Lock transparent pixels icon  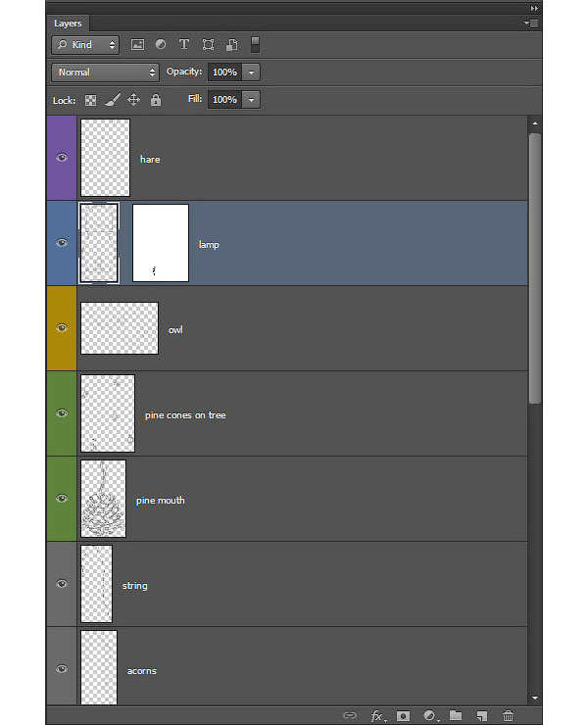click(91, 100)
